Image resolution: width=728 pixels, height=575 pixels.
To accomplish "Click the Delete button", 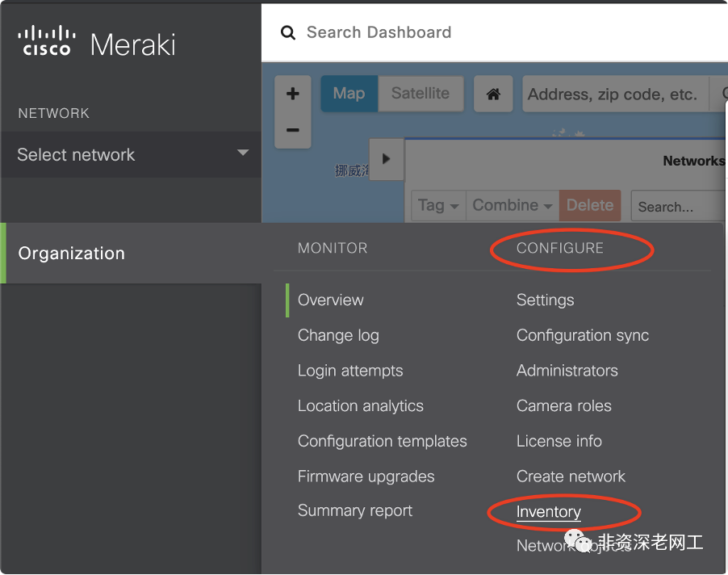I will tap(590, 205).
